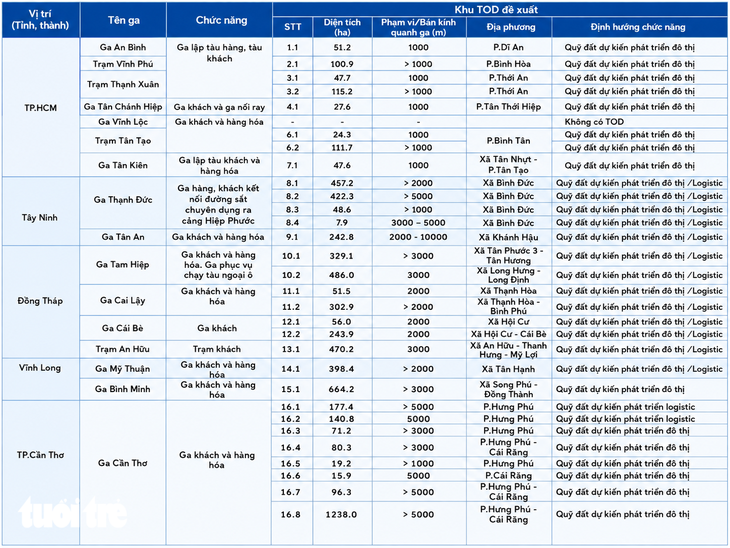The height and width of the screenshot is (548, 730).
Task: Click the 'Tên ga' column header
Action: click(123, 20)
